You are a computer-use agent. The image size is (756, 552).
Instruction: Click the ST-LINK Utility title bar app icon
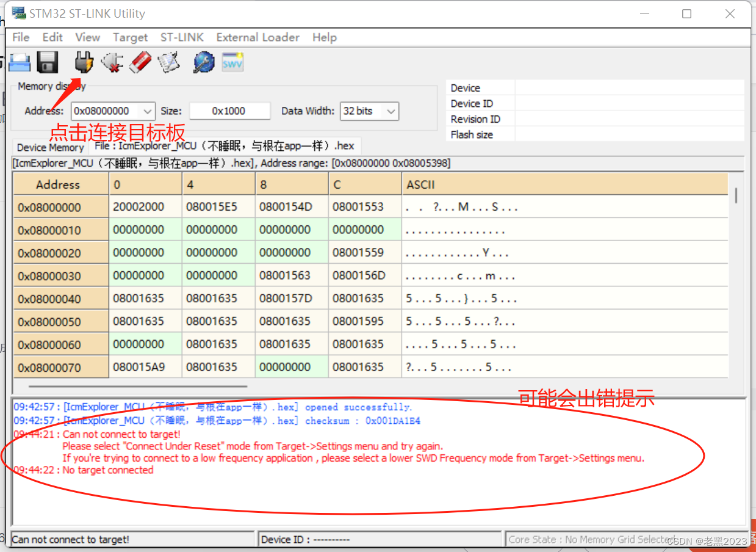19,13
